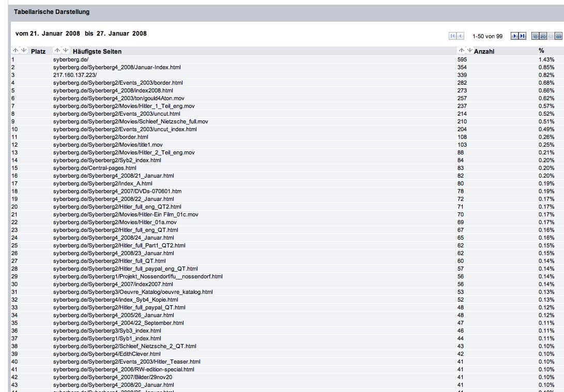Select the Central-pages.html row

pos(94,168)
